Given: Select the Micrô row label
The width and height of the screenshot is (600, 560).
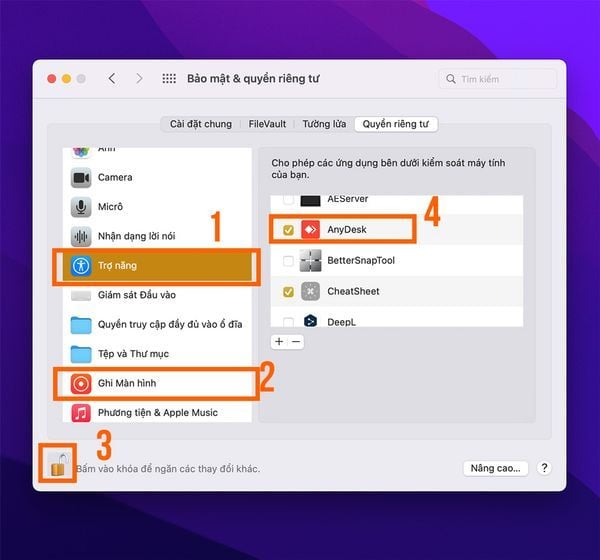Looking at the screenshot, I should 110,207.
